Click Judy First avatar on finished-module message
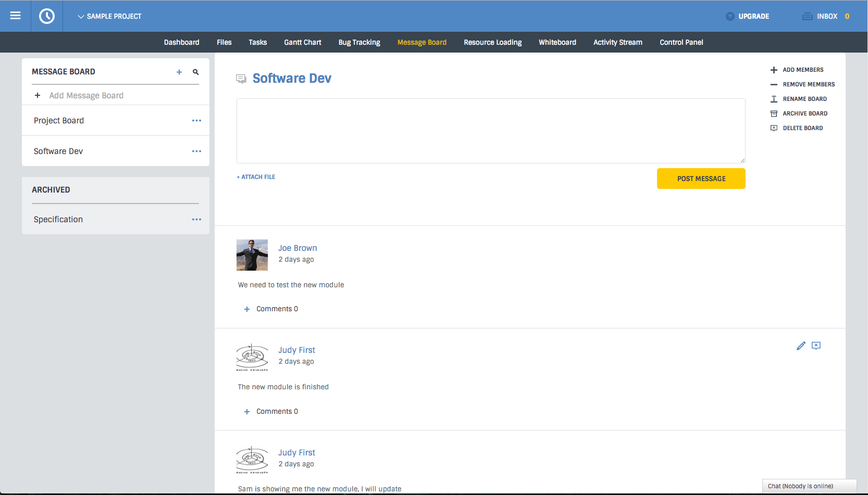This screenshot has width=868, height=495. coord(252,357)
